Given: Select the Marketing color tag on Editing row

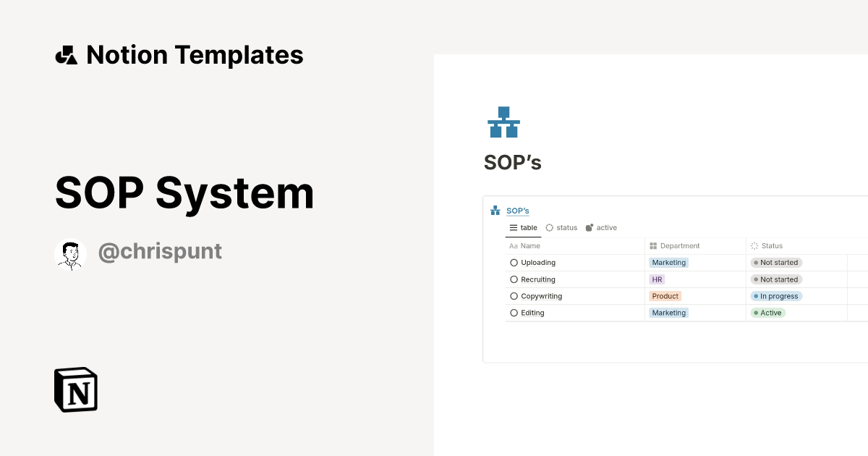Looking at the screenshot, I should (x=668, y=313).
